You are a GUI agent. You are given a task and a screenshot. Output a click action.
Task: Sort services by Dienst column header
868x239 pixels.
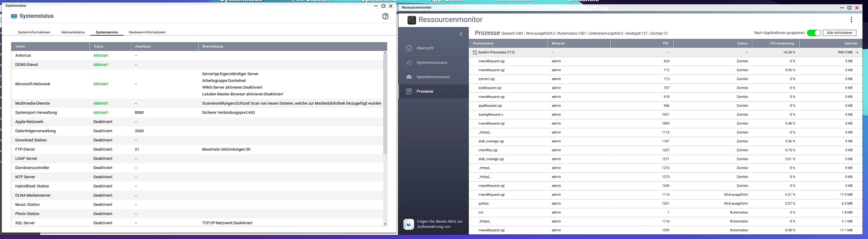click(x=51, y=47)
